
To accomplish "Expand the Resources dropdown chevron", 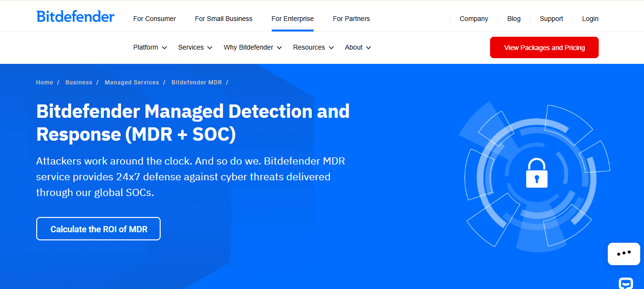I will click(331, 47).
